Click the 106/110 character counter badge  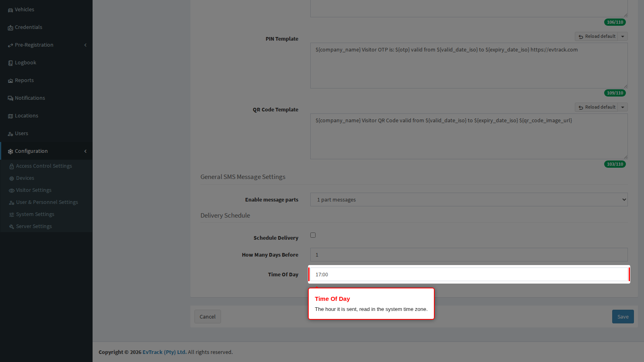coord(615,22)
